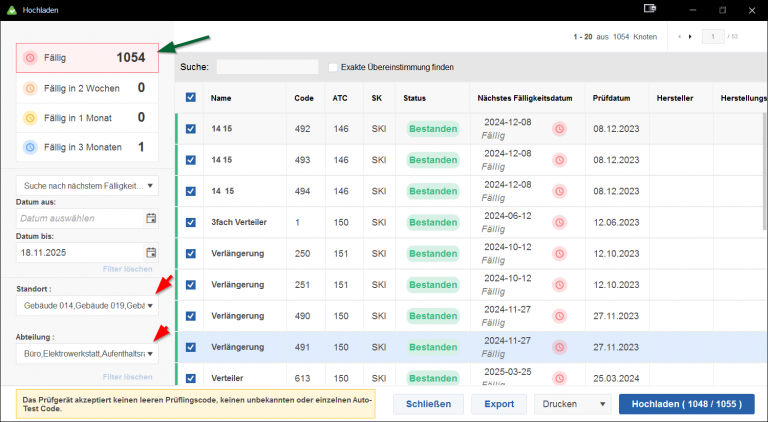The image size is (768, 422).
Task: Click the Export button
Action: click(x=498, y=404)
